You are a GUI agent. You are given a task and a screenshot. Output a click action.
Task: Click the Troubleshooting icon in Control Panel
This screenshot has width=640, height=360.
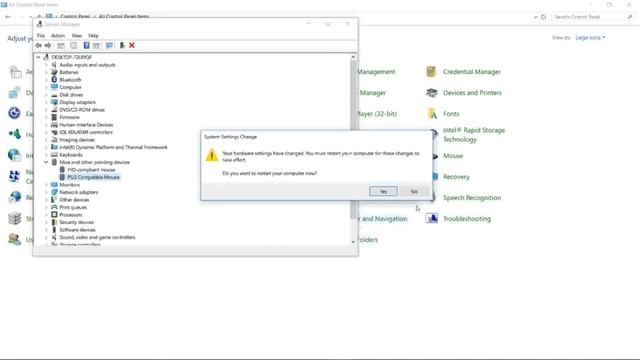431,218
